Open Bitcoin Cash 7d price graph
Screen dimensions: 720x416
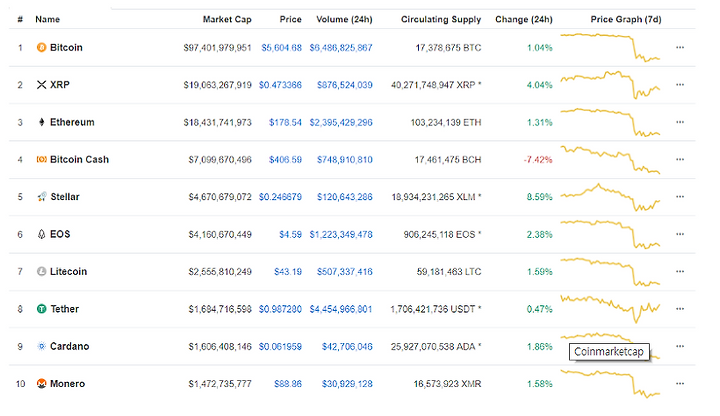coord(610,159)
